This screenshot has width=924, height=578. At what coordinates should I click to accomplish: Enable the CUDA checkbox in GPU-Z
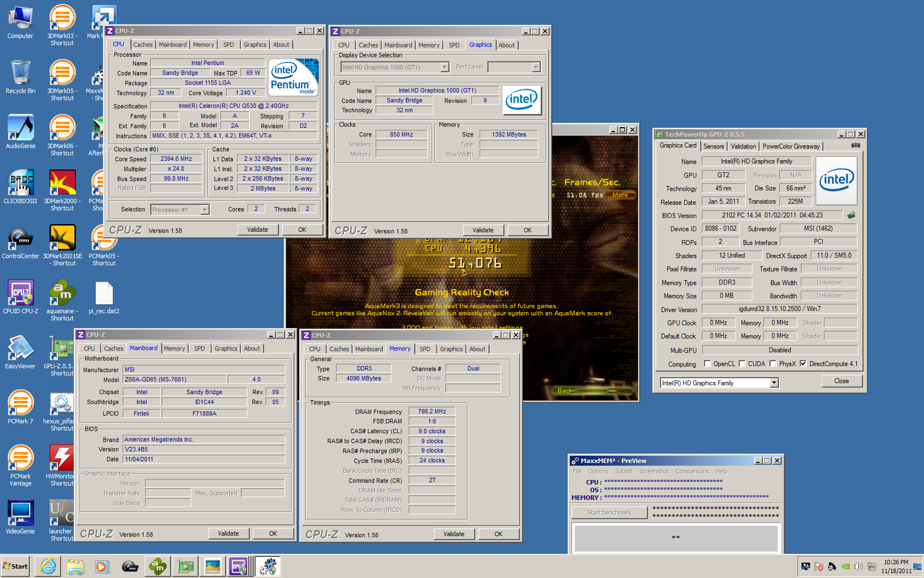click(743, 363)
